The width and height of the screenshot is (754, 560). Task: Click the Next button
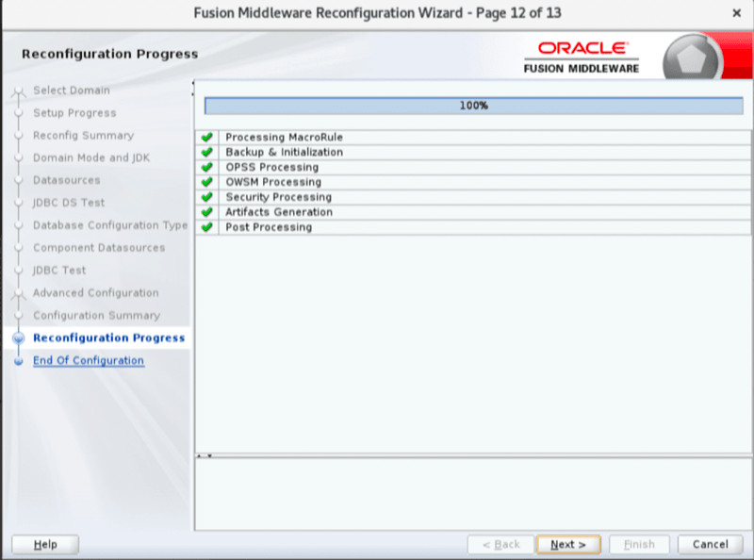click(568, 545)
